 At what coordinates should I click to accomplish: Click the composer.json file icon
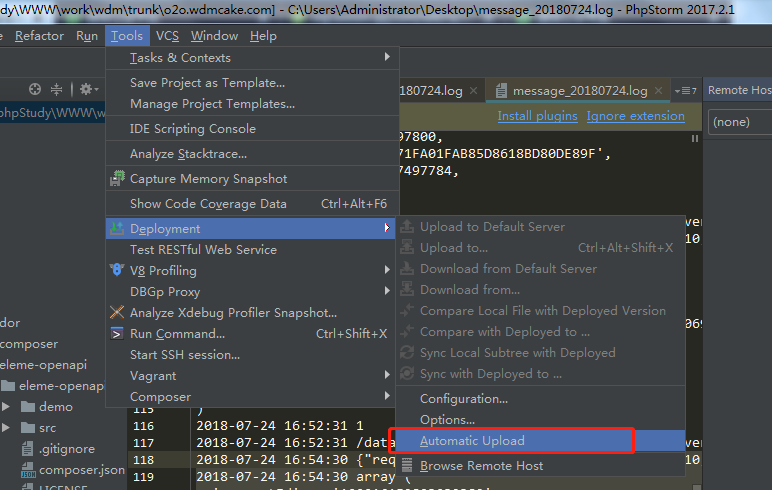pos(28,470)
